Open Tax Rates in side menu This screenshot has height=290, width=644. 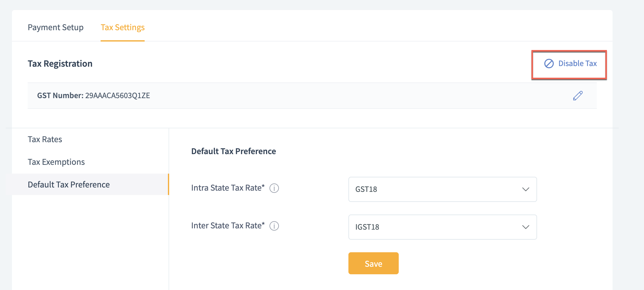click(x=45, y=139)
